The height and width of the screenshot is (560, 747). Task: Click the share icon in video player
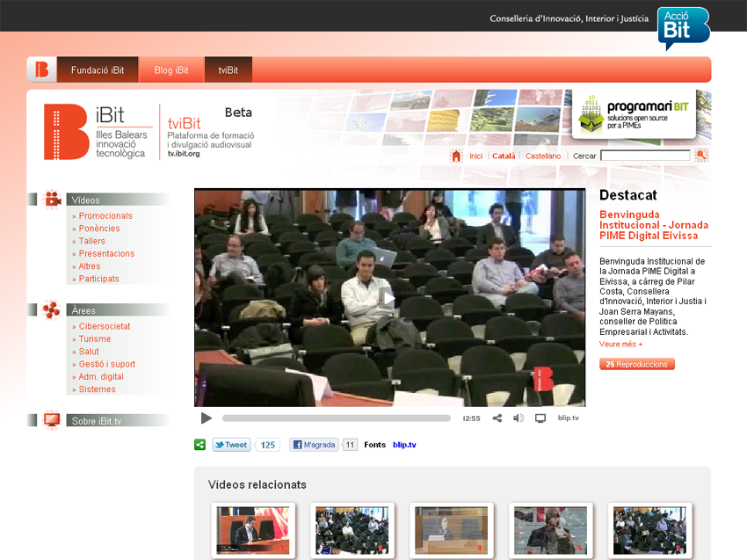coord(497,418)
